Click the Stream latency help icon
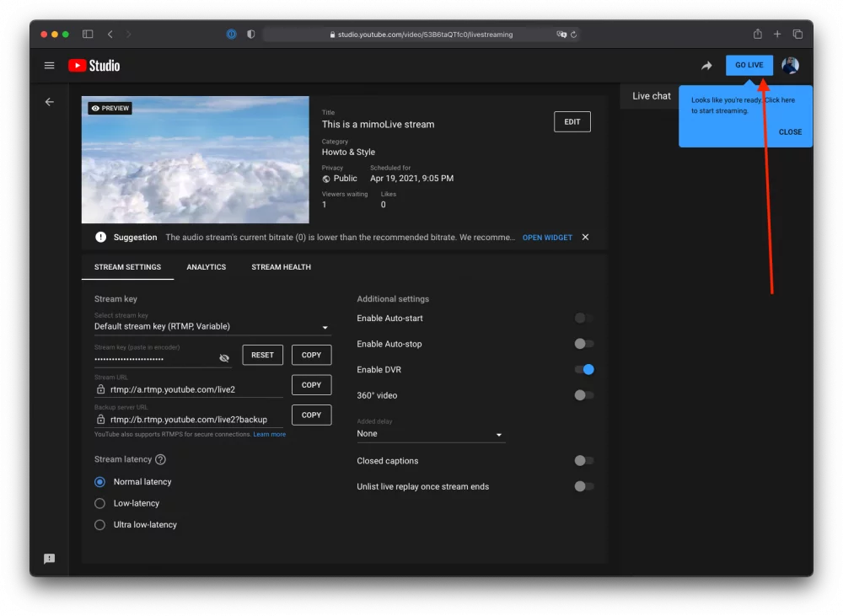The width and height of the screenshot is (843, 616). [160, 459]
